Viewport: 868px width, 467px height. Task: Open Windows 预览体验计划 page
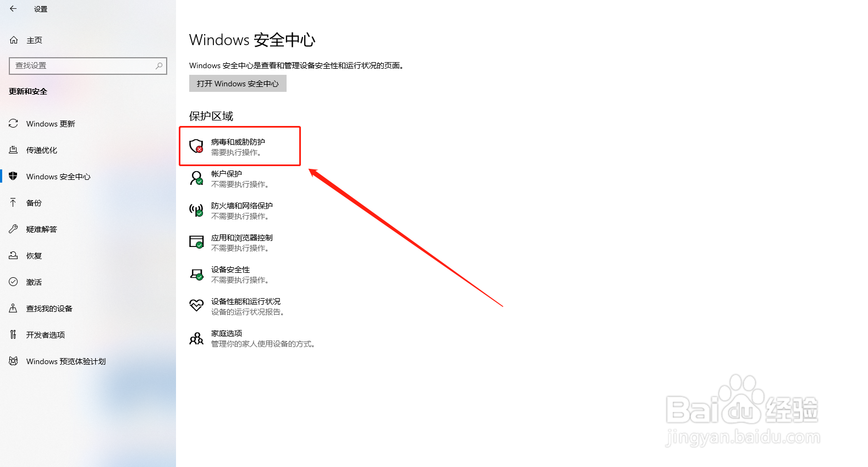66,361
